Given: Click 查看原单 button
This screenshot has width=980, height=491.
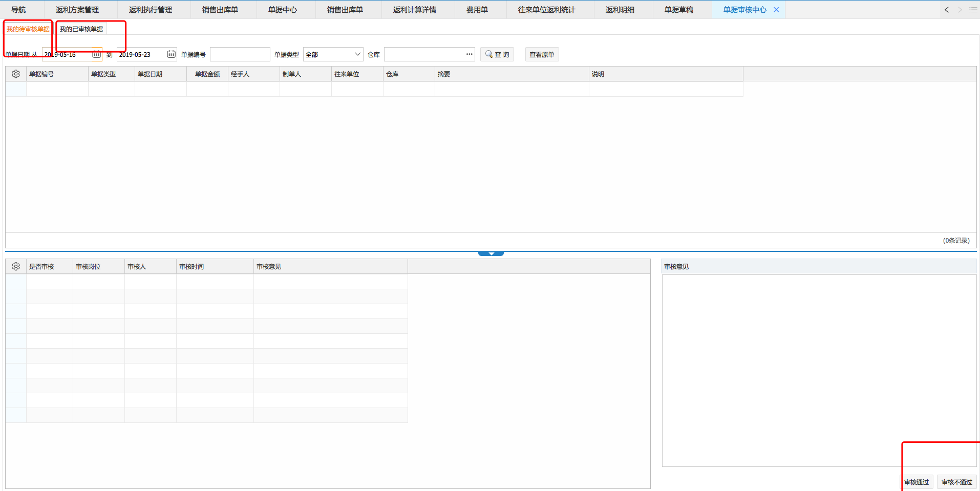Looking at the screenshot, I should [x=542, y=54].
